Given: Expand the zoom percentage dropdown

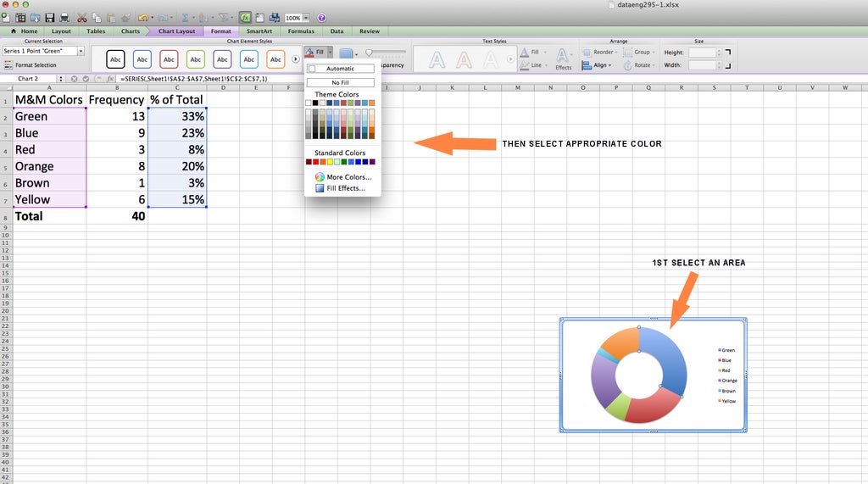Looking at the screenshot, I should [x=306, y=18].
